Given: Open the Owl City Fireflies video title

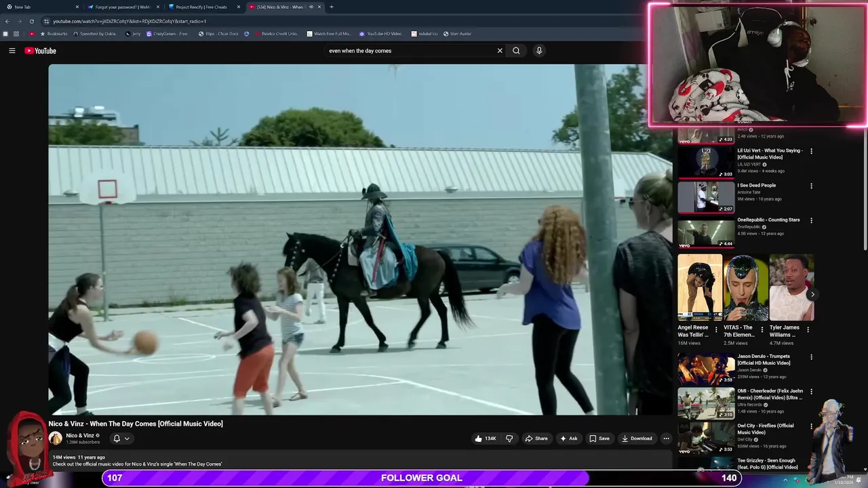Looking at the screenshot, I should point(766,429).
